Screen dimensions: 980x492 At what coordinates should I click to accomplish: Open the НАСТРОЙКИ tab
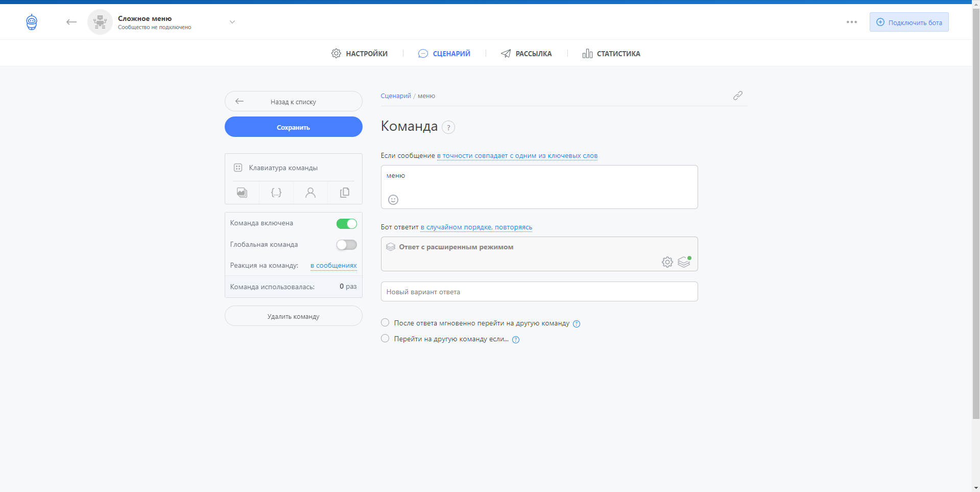[360, 53]
